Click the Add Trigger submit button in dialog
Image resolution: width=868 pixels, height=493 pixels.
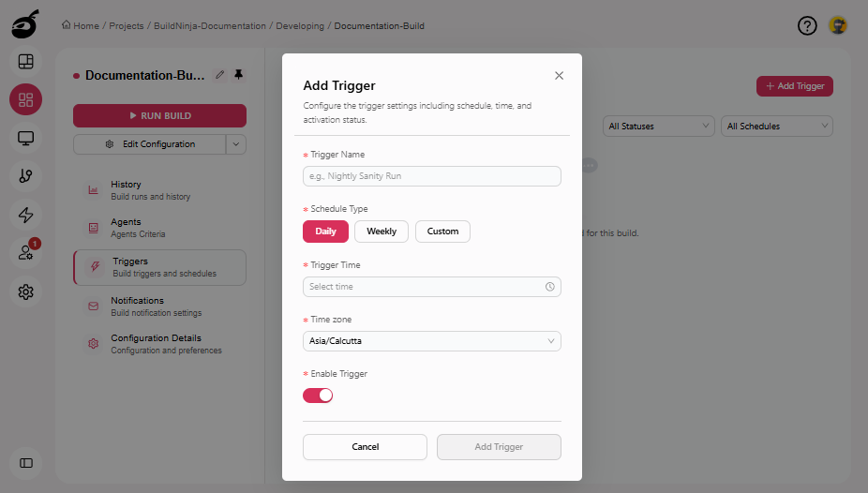click(x=499, y=447)
